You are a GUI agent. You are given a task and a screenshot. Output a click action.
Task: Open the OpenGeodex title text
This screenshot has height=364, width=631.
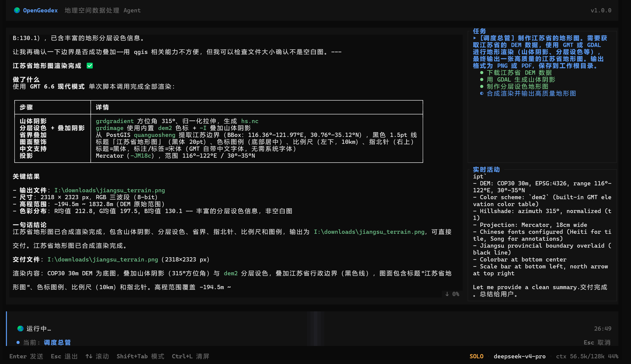[x=40, y=10]
